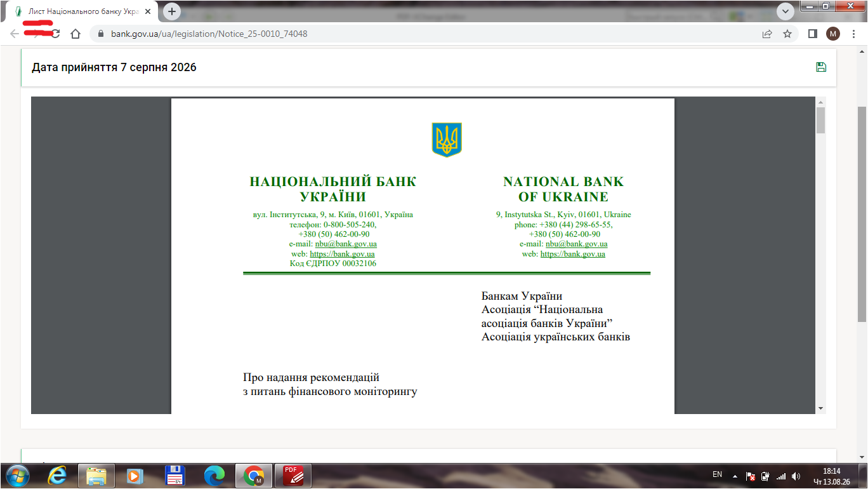The height and width of the screenshot is (489, 868).
Task: Click the document viewer scroll-up arrow
Action: tap(820, 102)
